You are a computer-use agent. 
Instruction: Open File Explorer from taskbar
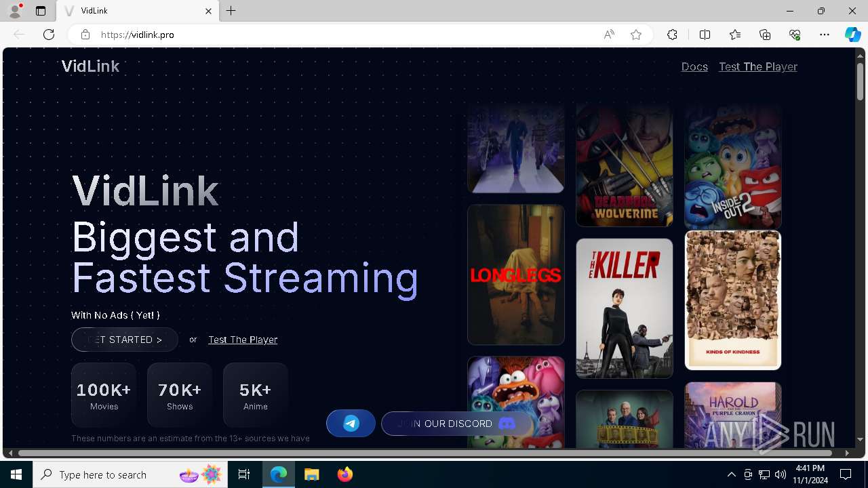[312, 474]
